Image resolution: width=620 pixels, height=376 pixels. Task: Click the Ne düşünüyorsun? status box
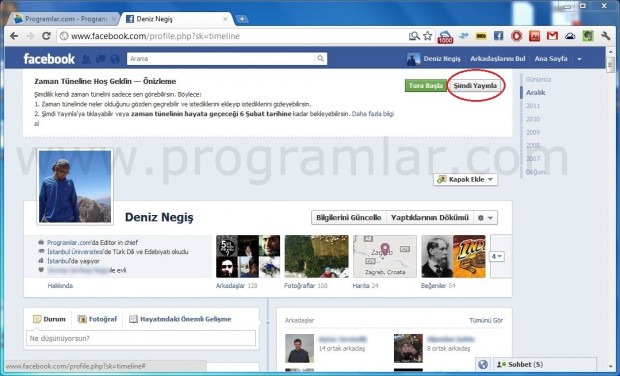[x=141, y=338]
